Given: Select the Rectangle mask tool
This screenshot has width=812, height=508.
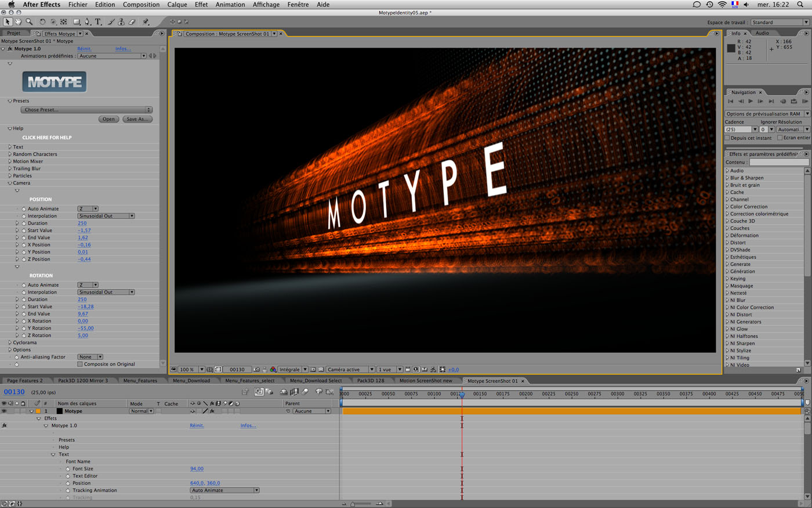Looking at the screenshot, I should coord(77,22).
